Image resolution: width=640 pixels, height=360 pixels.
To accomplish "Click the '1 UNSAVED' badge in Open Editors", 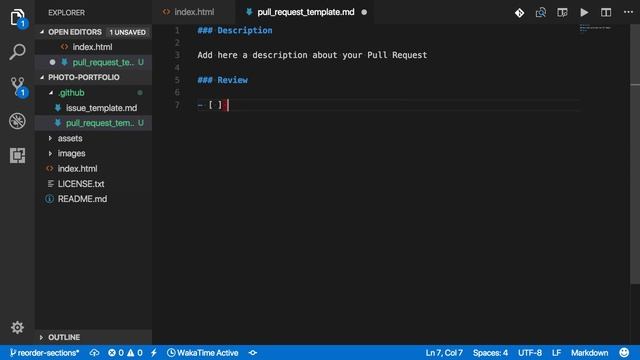I will pyautogui.click(x=127, y=32).
